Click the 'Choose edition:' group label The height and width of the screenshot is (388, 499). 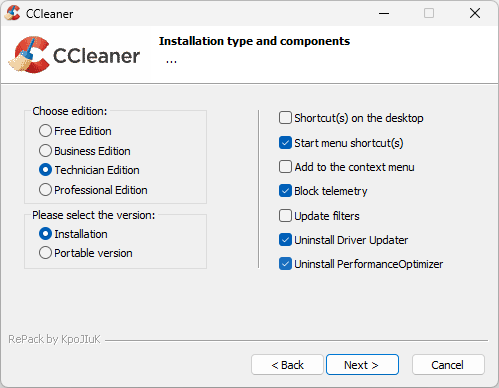click(x=70, y=111)
